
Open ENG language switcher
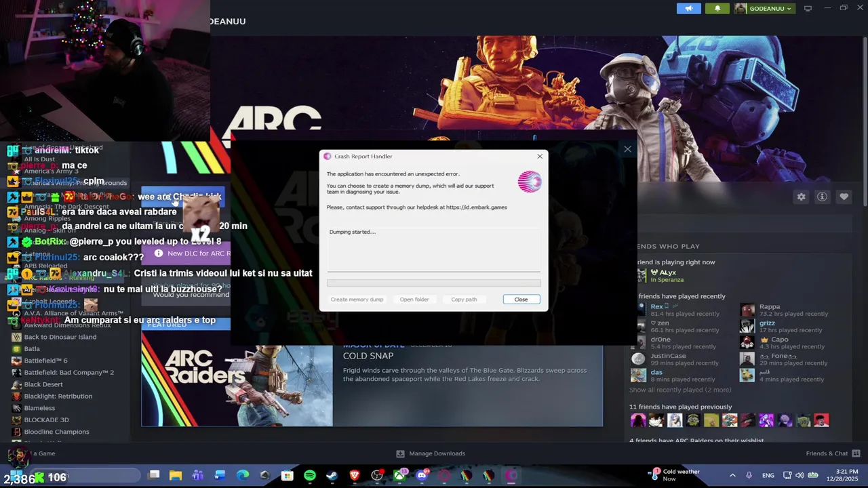point(768,476)
